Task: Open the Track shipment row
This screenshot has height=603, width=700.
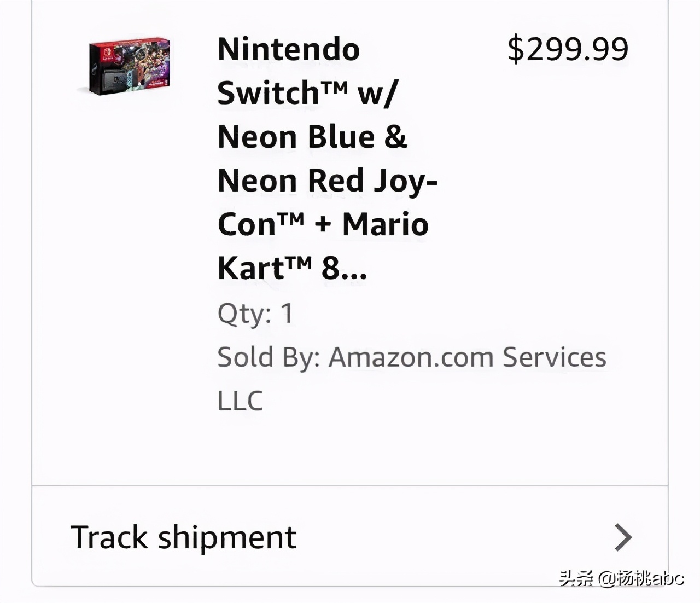Action: pyautogui.click(x=350, y=537)
